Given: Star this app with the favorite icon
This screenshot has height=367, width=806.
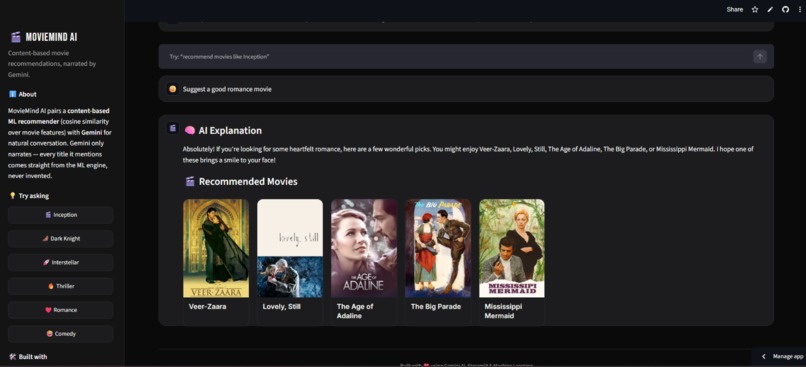Looking at the screenshot, I should point(755,9).
